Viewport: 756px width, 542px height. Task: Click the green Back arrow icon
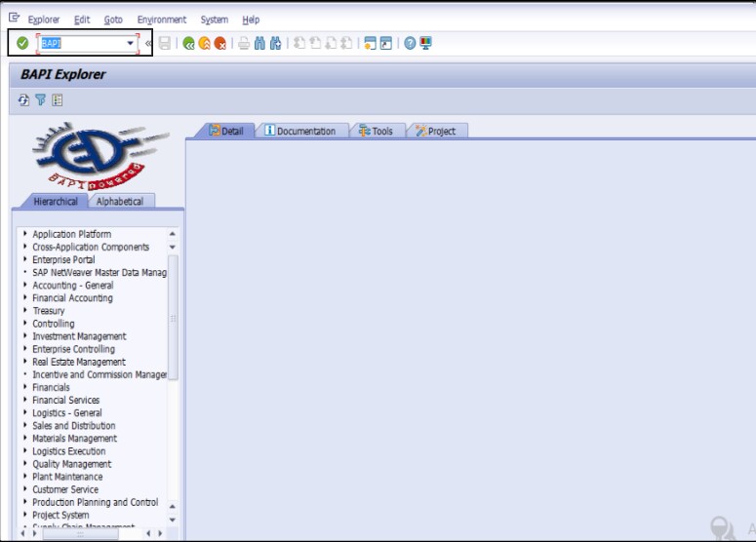(x=189, y=43)
